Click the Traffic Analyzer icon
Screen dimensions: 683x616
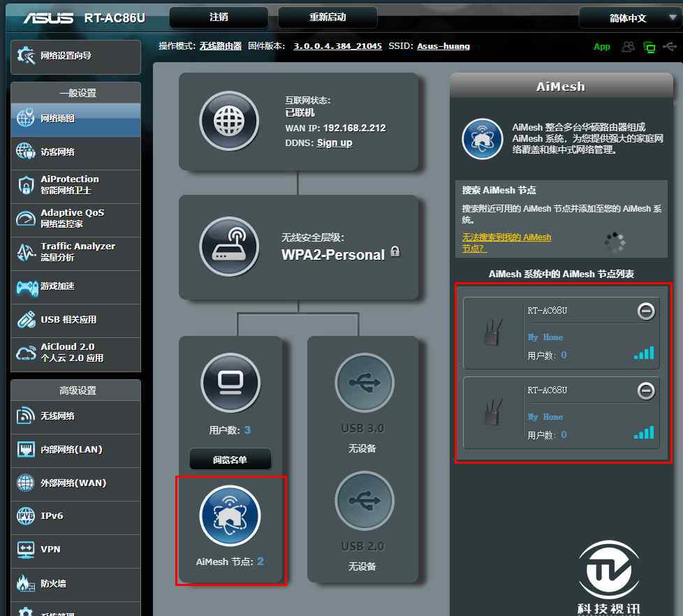point(26,252)
